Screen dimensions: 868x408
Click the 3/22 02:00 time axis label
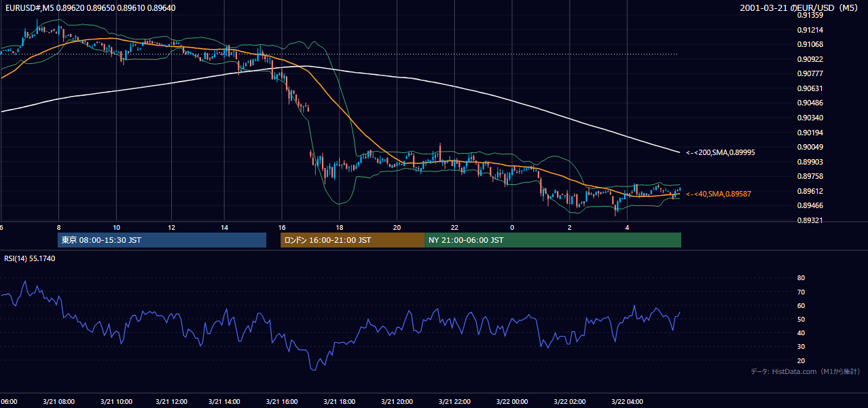570,402
